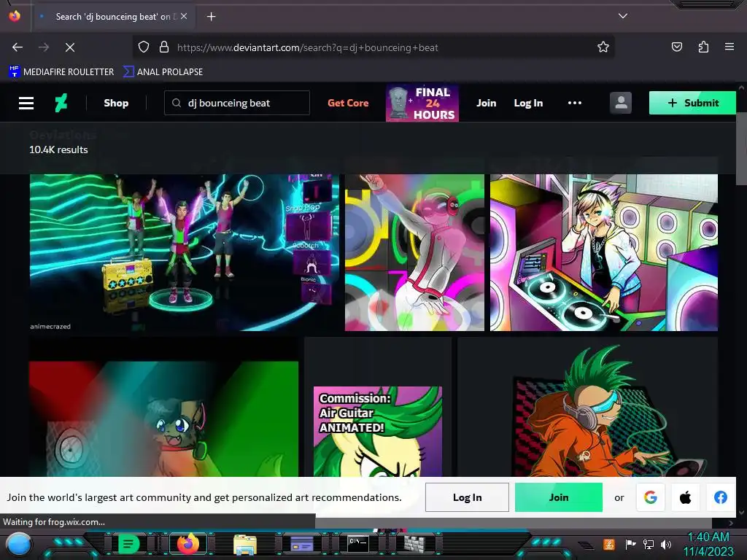This screenshot has width=747, height=560.
Task: Click Join in the top navigation
Action: pyautogui.click(x=487, y=103)
